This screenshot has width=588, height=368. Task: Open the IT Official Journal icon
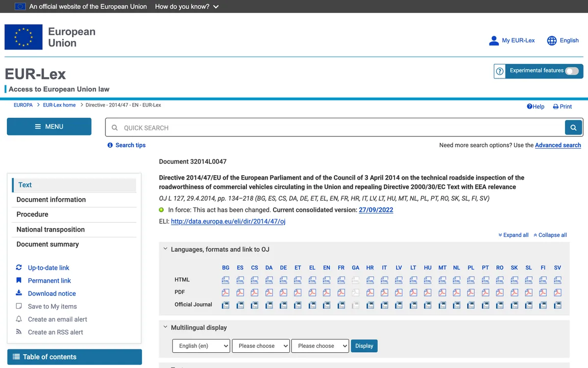[x=385, y=305]
